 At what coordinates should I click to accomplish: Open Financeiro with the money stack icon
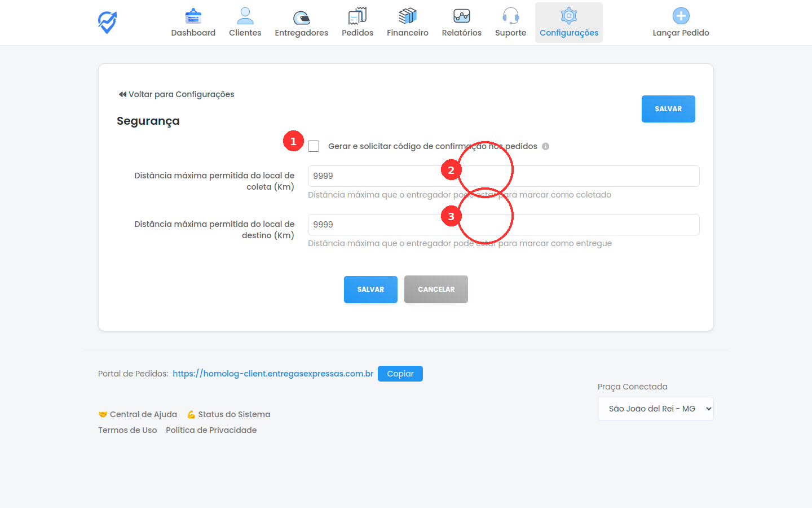point(407,15)
